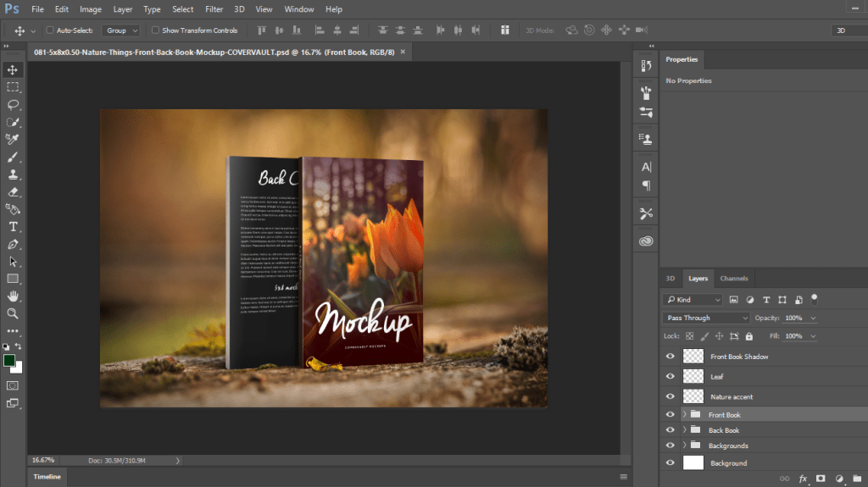The image size is (868, 487).
Task: Open the Filter menu
Action: (214, 9)
